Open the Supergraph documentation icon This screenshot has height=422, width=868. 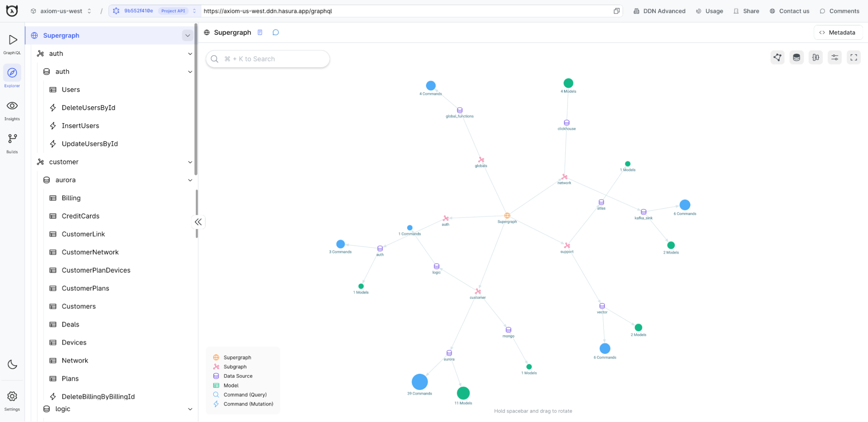[260, 33]
